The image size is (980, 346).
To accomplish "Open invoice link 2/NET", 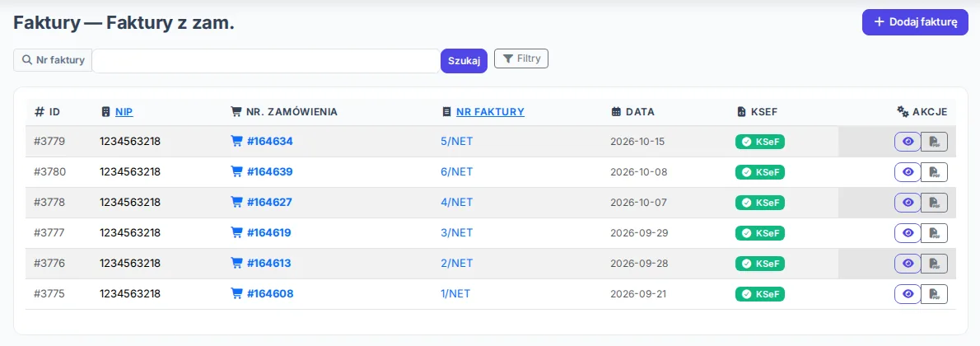I will click(x=457, y=264).
